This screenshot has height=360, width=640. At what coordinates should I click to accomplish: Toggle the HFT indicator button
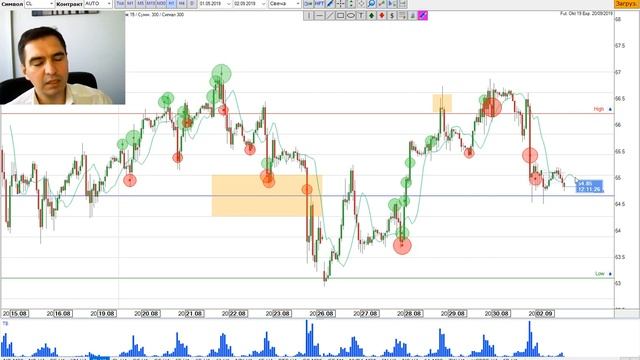[319, 4]
